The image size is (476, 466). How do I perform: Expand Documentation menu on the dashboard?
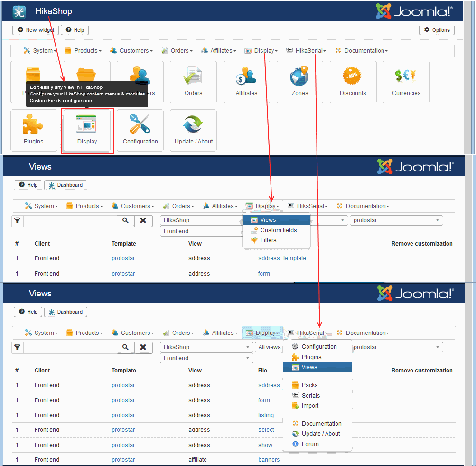[362, 51]
